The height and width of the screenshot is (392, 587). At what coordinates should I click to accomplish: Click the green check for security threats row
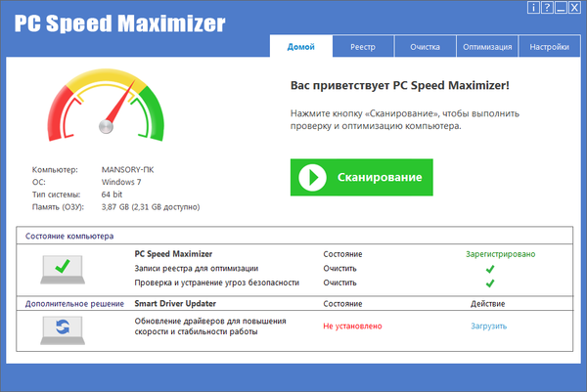point(490,283)
